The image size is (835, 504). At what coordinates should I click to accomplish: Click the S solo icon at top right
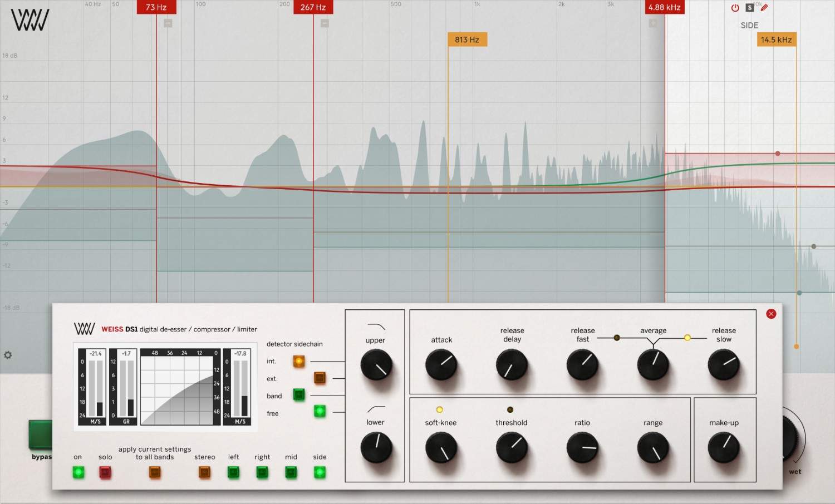[749, 7]
